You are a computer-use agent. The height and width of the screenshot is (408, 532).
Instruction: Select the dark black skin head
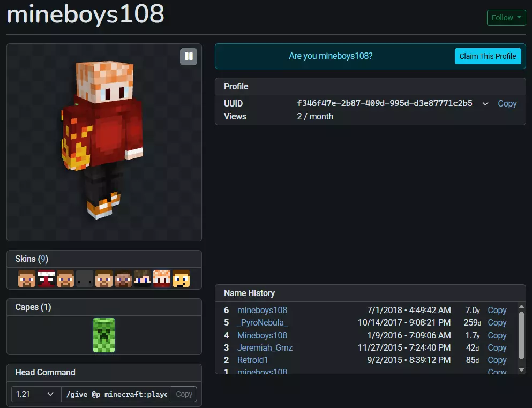[x=85, y=278]
